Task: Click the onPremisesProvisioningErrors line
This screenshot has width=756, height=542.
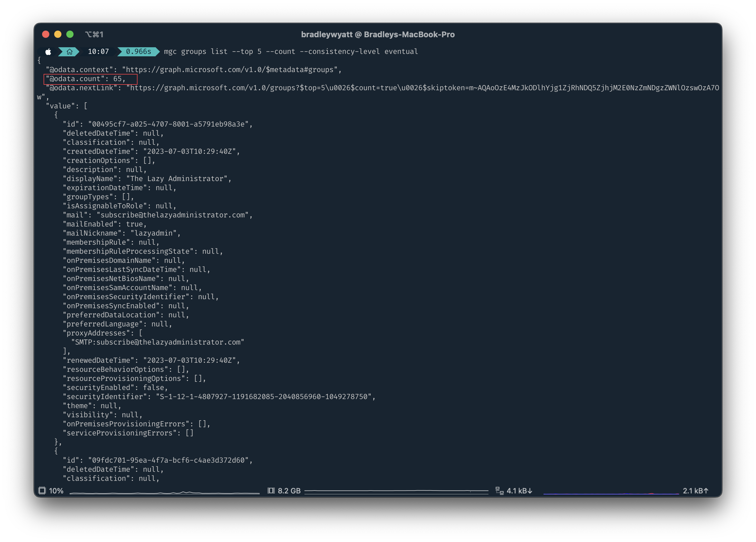Action: pos(136,424)
